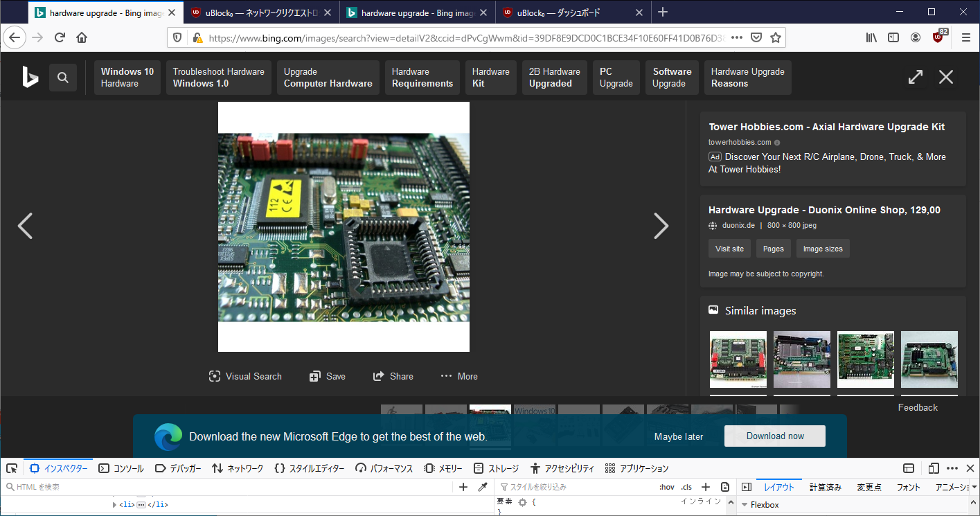Image resolution: width=980 pixels, height=516 pixels.
Task: Open the first Similar images thumbnail
Action: [738, 359]
